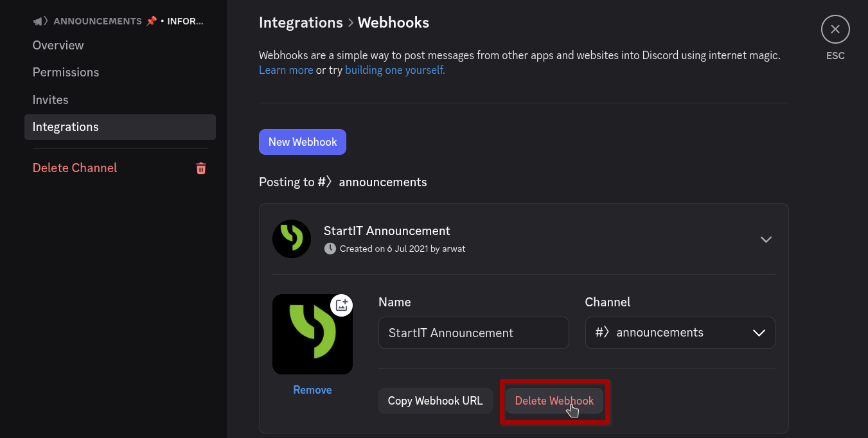Collapse the StartIT Announcement webhook chevron
The width and height of the screenshot is (868, 438).
tap(765, 239)
